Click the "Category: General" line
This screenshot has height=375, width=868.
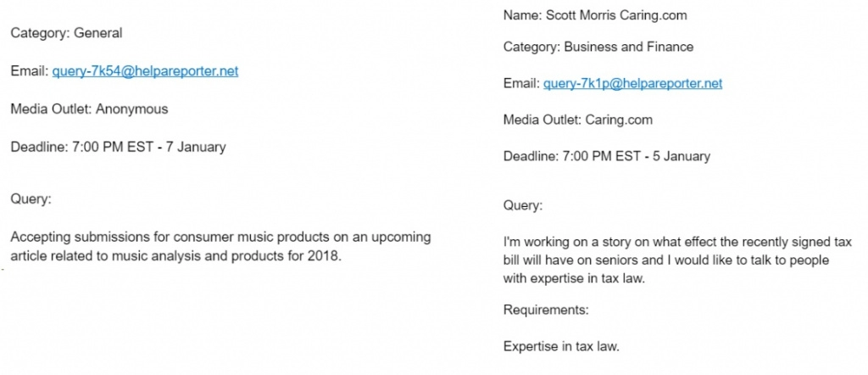(66, 33)
